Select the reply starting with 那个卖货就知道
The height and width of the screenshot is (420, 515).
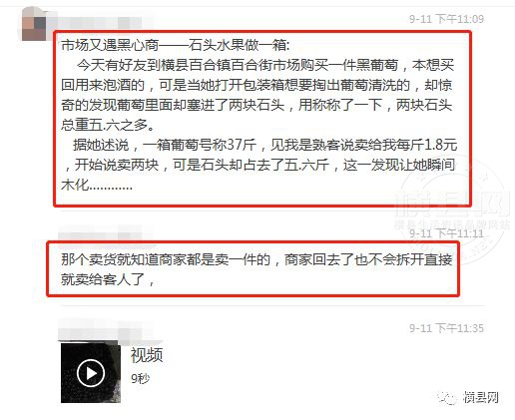[253, 269]
